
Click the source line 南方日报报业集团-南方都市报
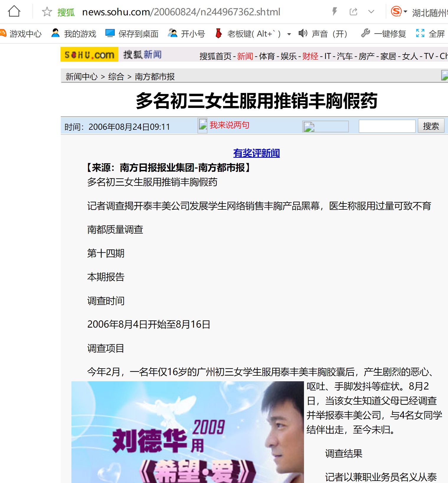pos(182,167)
